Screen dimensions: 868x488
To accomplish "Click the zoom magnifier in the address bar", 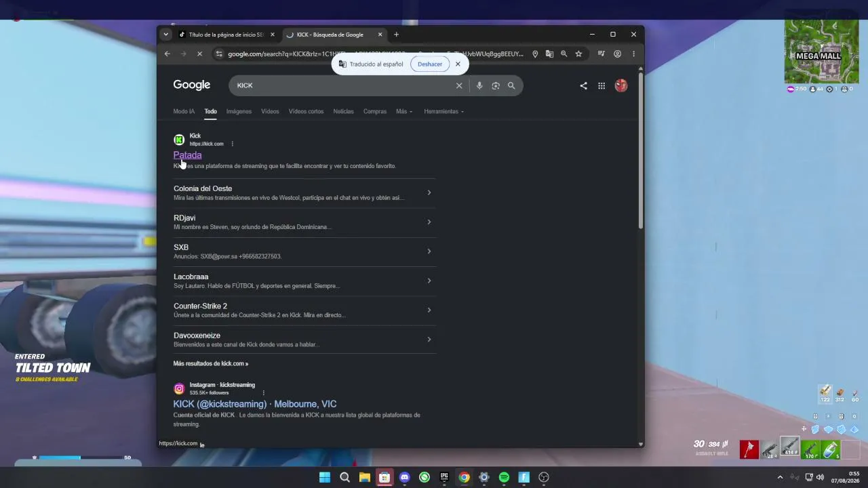I will (564, 54).
